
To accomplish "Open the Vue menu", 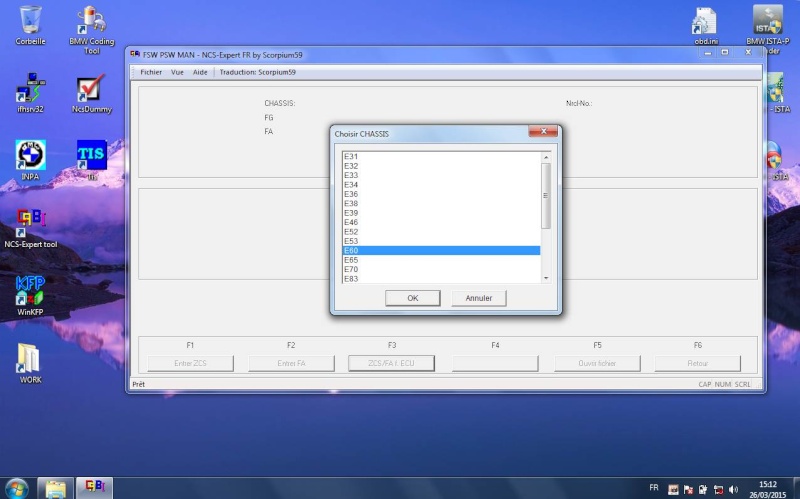I will point(177,72).
